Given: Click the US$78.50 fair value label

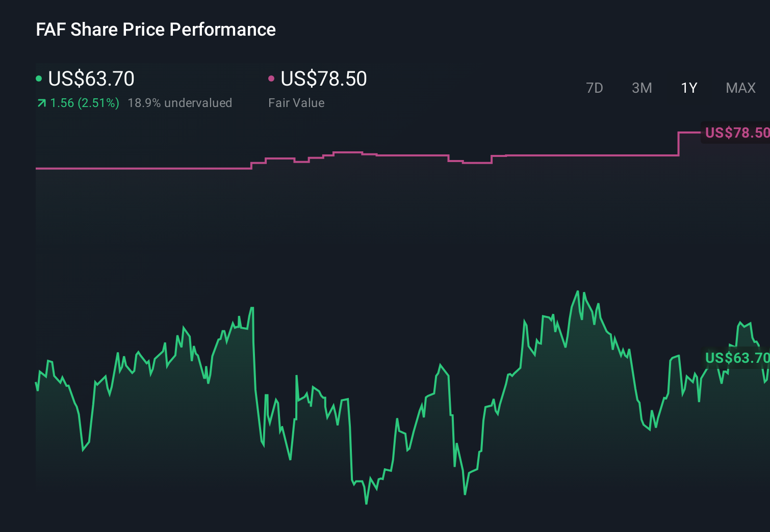Looking at the screenshot, I should (736, 132).
